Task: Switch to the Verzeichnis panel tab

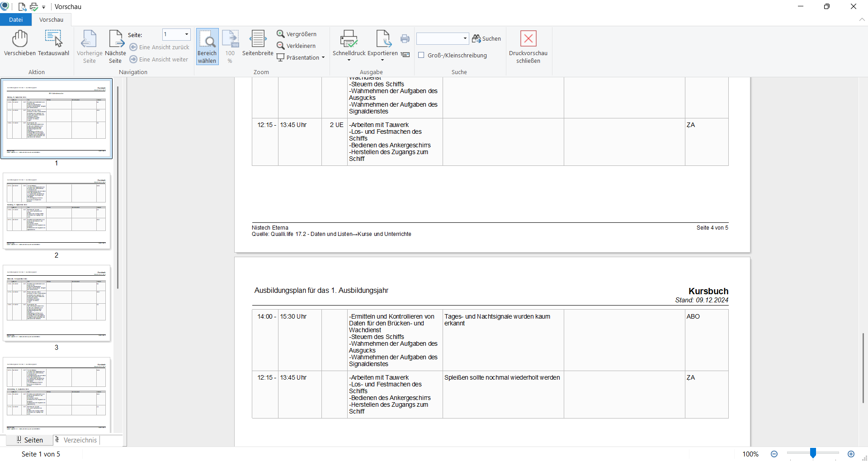Action: 76,440
